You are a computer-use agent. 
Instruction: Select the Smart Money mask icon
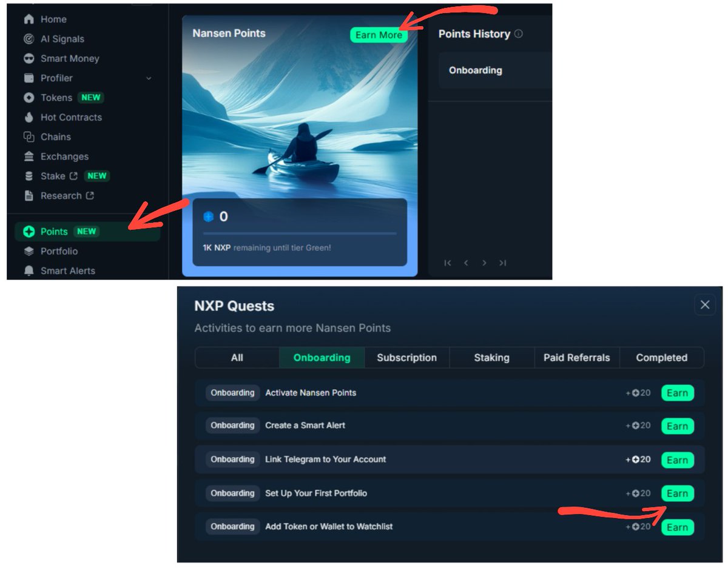click(x=29, y=59)
